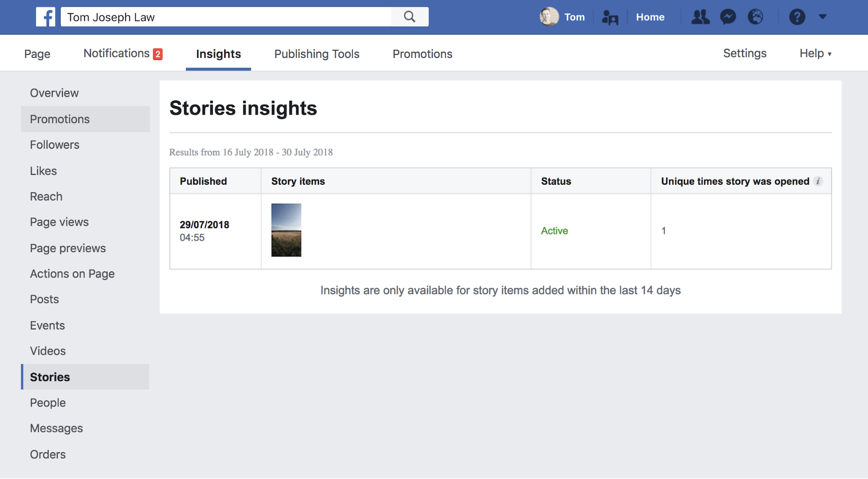Switch to the Page tab
Viewport: 868px width, 479px height.
[x=37, y=53]
